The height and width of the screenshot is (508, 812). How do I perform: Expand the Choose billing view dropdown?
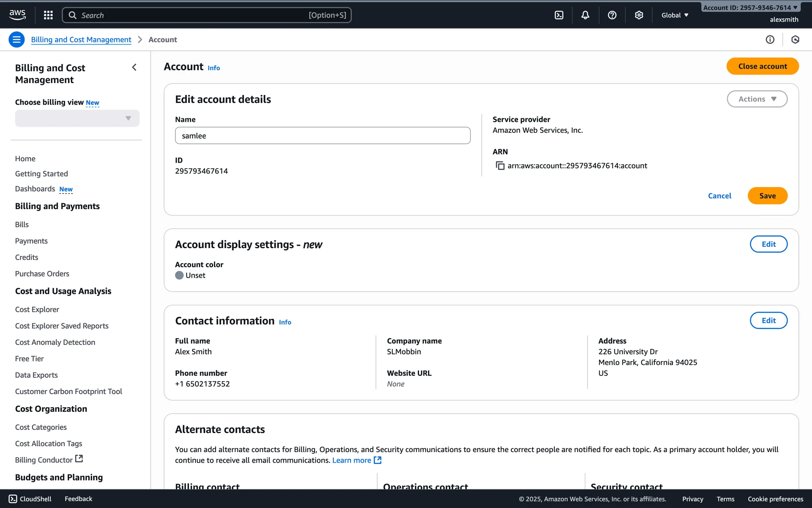click(77, 118)
